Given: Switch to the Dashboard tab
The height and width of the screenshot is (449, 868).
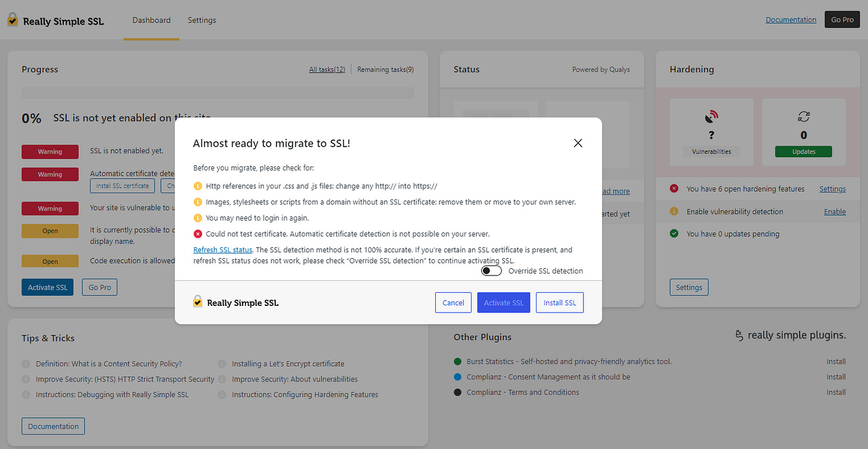Looking at the screenshot, I should pos(151,20).
